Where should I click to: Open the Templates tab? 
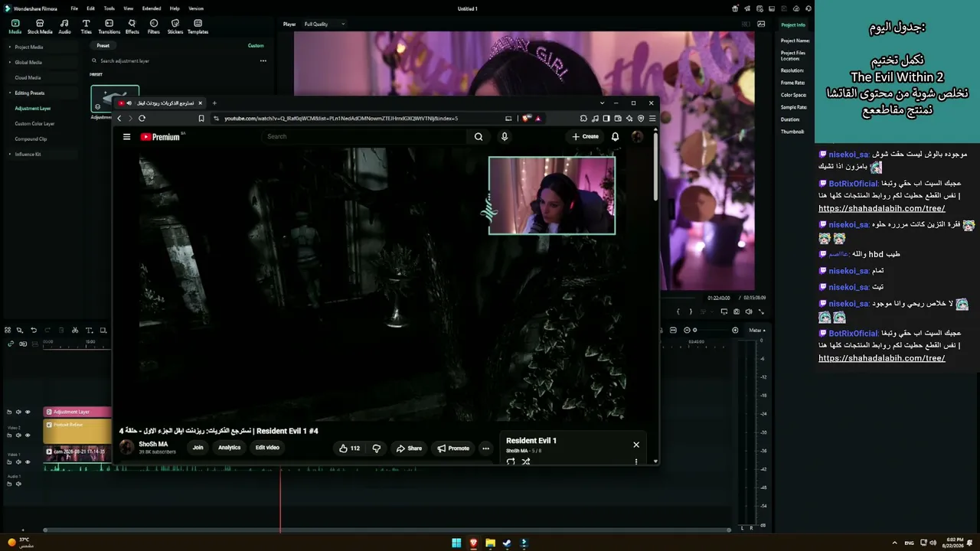click(198, 27)
